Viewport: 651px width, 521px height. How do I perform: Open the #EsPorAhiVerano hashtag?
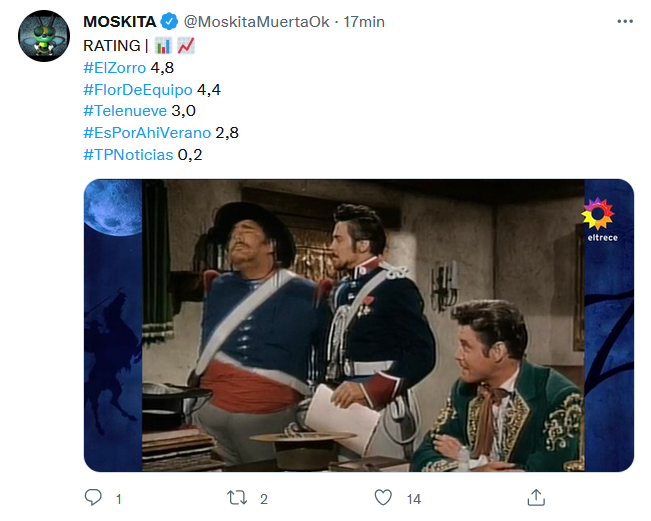point(147,133)
